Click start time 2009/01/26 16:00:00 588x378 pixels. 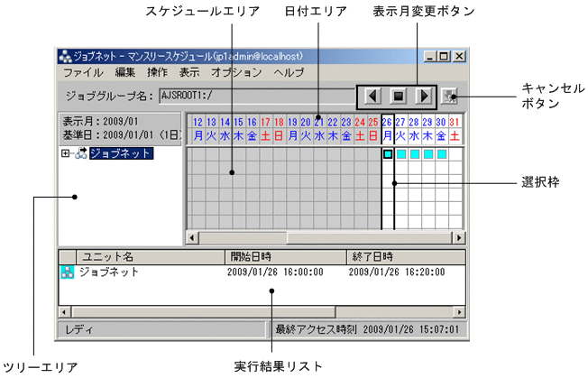(x=275, y=272)
